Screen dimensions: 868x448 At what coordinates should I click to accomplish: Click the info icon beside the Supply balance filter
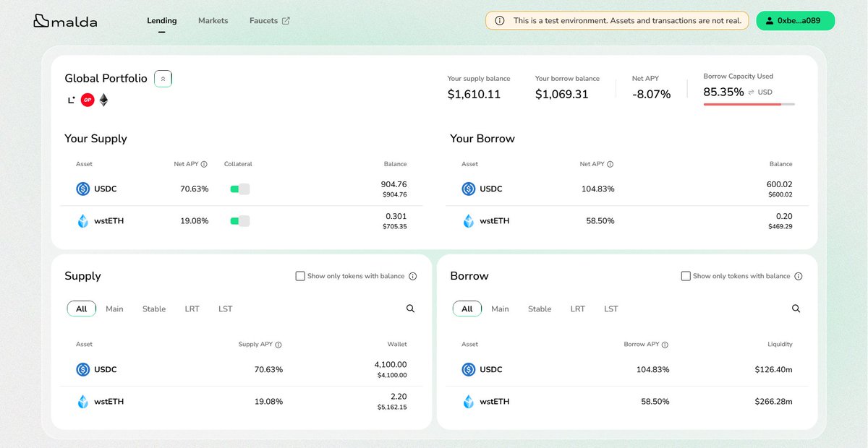tap(413, 276)
